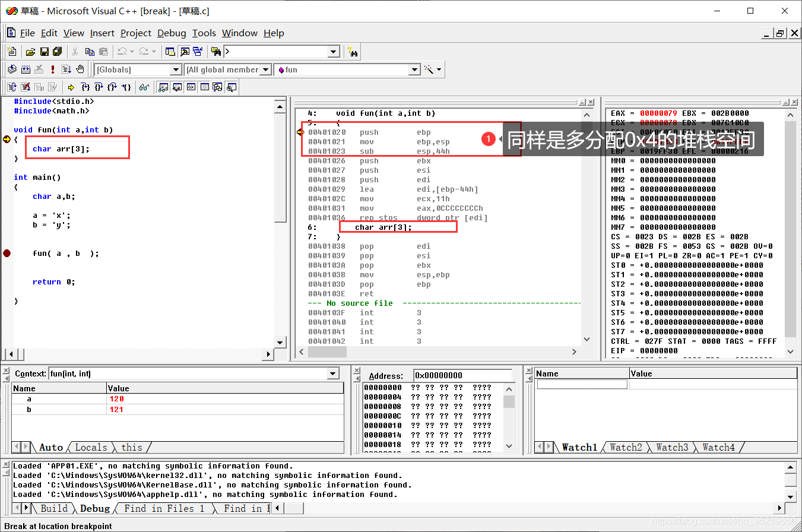
Task: Open the Debug menu
Action: 172,33
